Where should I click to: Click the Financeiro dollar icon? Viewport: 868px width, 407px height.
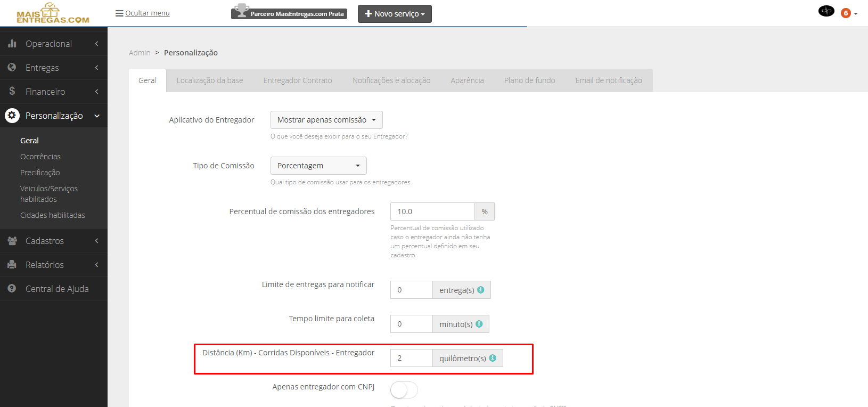[12, 92]
